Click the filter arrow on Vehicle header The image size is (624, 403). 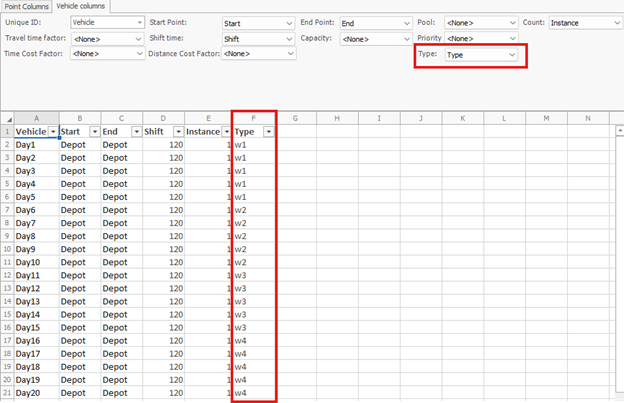click(53, 132)
